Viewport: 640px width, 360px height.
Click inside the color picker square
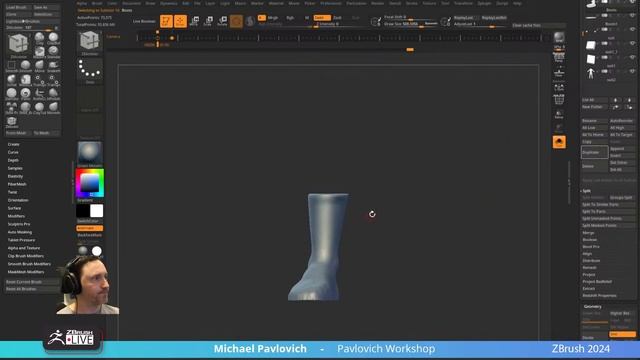tap(90, 183)
